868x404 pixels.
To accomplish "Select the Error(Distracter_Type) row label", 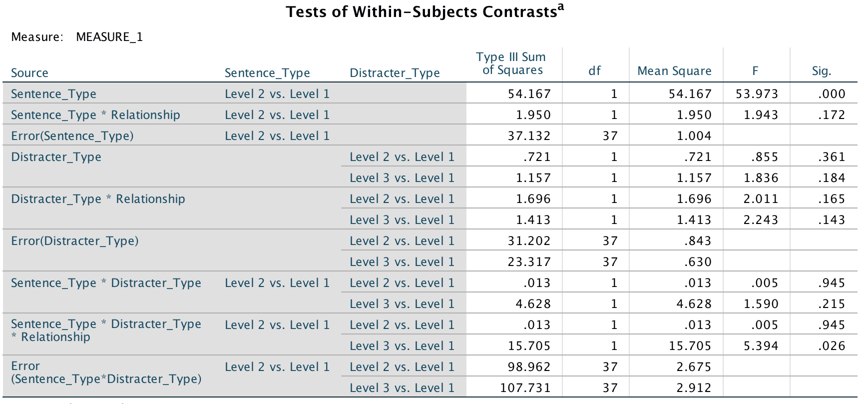I will [75, 241].
